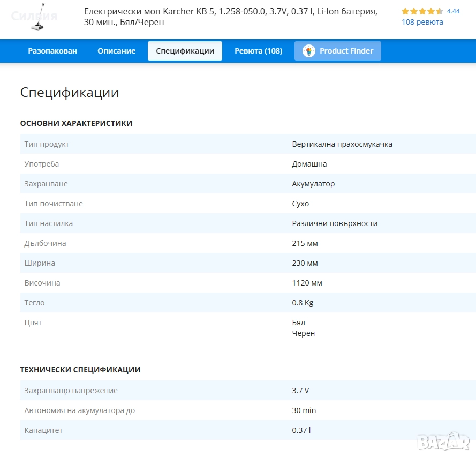Select the Спецификации tab
Screen dimensions: 476x457
[x=185, y=51]
